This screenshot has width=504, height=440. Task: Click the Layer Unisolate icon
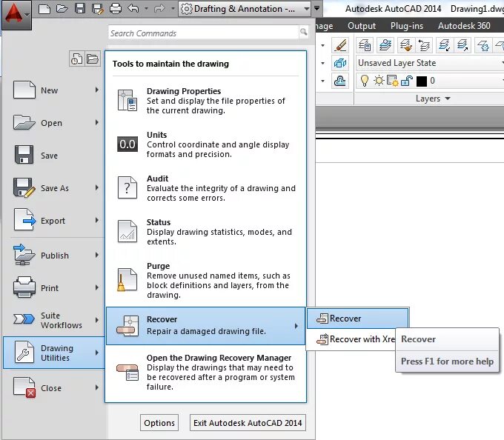[x=462, y=45]
